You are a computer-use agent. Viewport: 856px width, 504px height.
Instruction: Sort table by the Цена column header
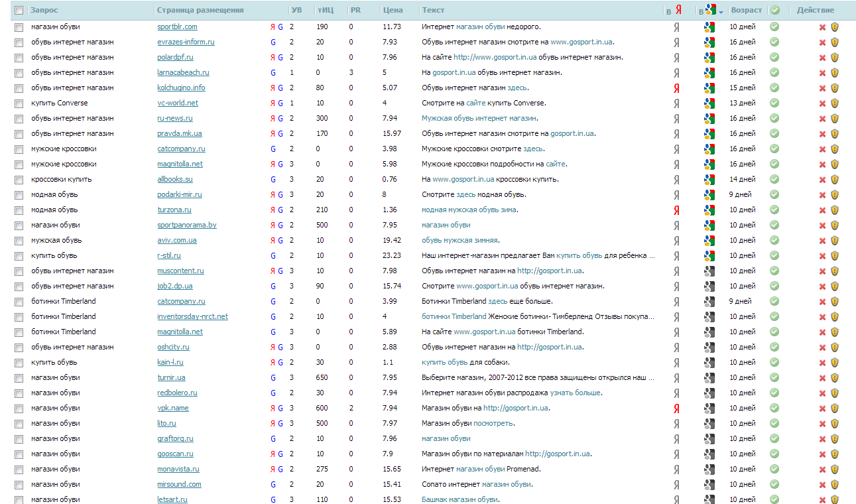pos(392,10)
